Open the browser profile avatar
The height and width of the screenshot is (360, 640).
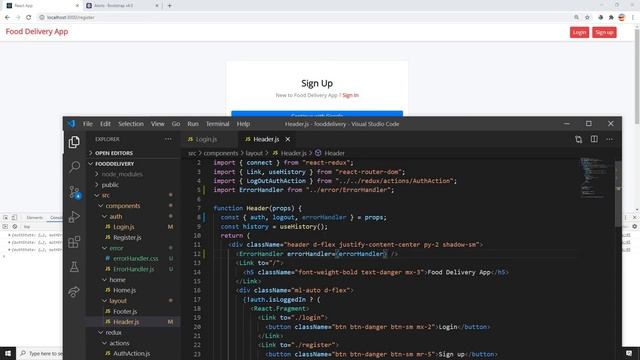622,17
